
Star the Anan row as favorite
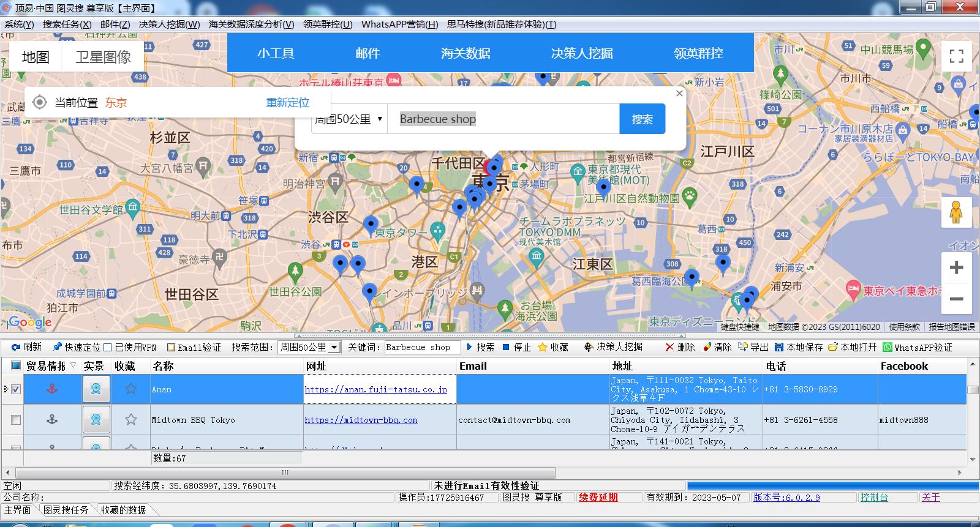tap(131, 389)
